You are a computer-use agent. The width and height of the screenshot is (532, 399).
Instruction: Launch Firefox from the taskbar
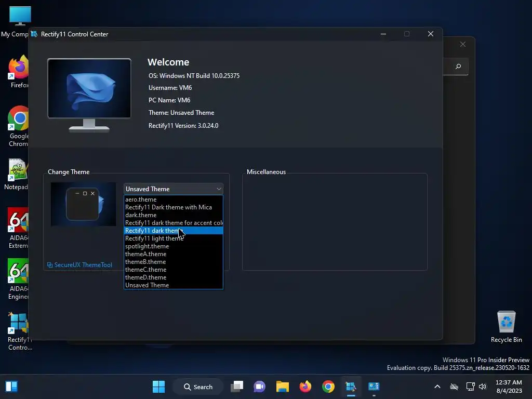[305, 387]
